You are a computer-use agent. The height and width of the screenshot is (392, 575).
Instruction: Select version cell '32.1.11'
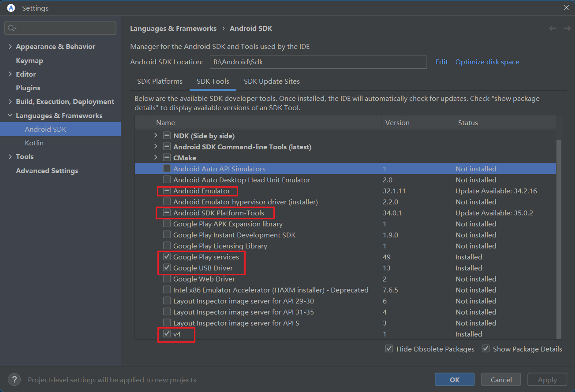[x=394, y=191]
